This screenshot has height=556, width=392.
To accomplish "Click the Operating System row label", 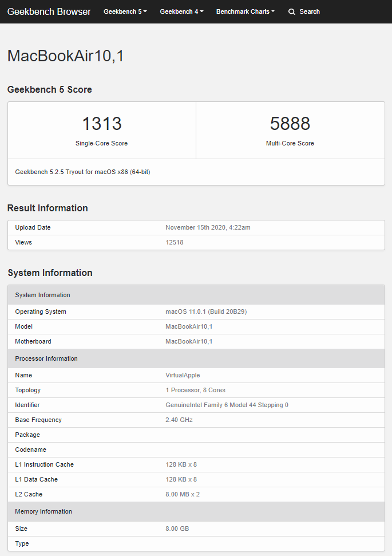I will point(41,311).
